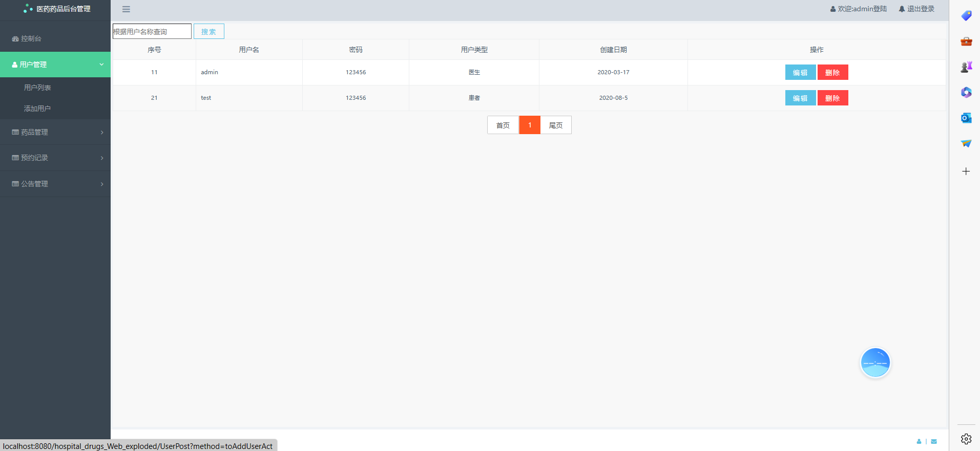Click the plus icon to add sidebar app
Image resolution: width=980 pixels, height=451 pixels.
pyautogui.click(x=966, y=171)
